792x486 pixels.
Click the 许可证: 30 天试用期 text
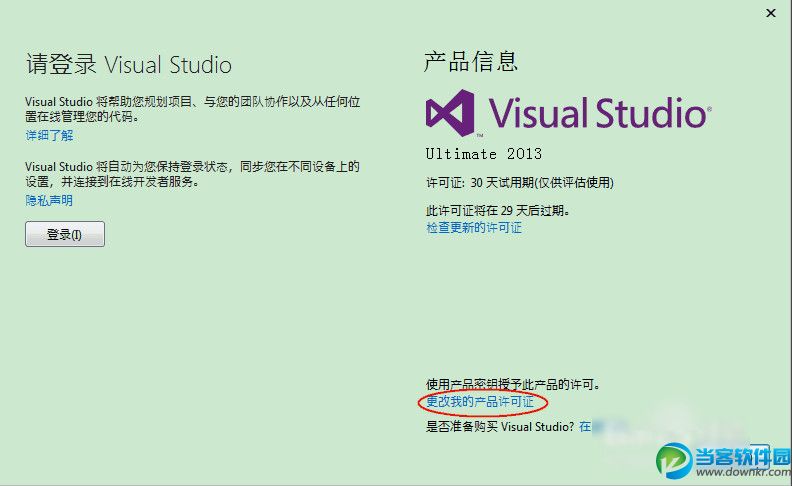[520, 182]
